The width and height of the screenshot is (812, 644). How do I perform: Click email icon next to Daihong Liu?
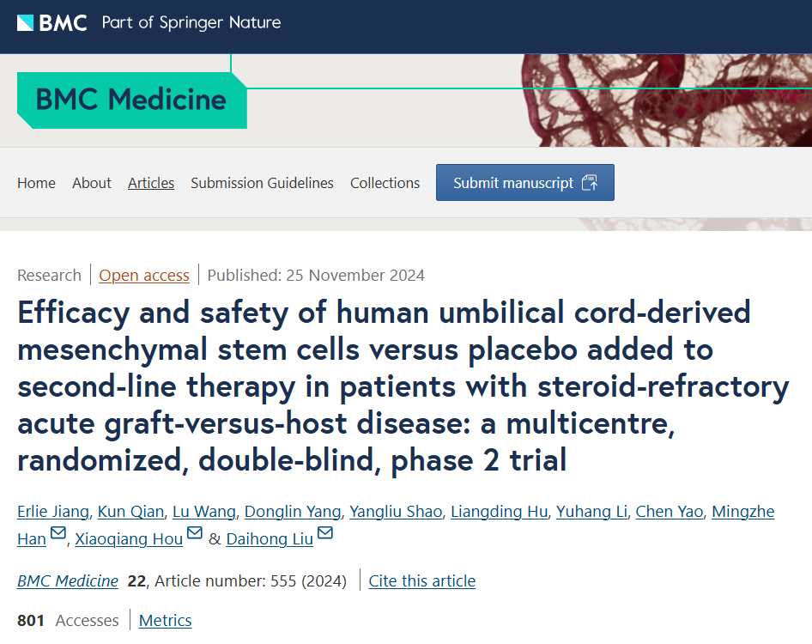(326, 534)
